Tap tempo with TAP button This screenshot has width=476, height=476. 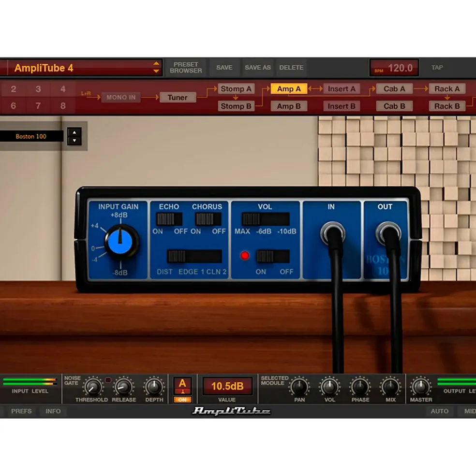437,67
